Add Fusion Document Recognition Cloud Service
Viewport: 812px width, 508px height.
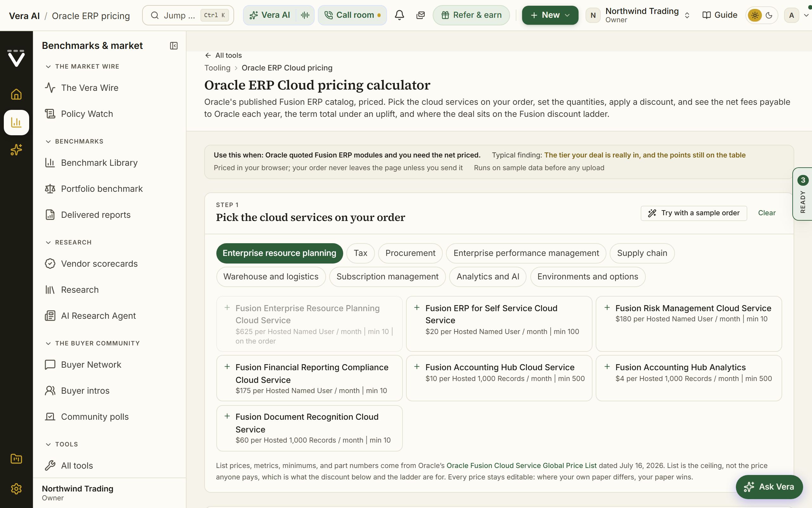pos(309,428)
